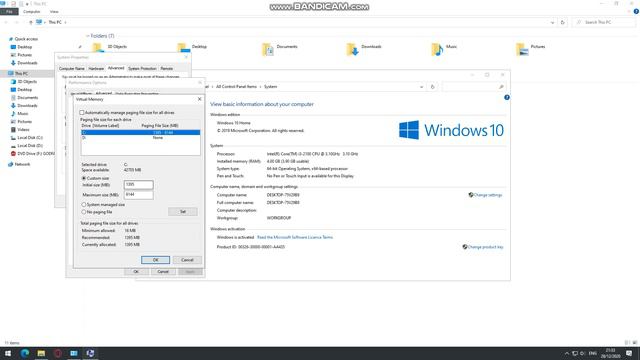Click the help icon in System window
This screenshot has height=360, width=640.
[x=507, y=97]
